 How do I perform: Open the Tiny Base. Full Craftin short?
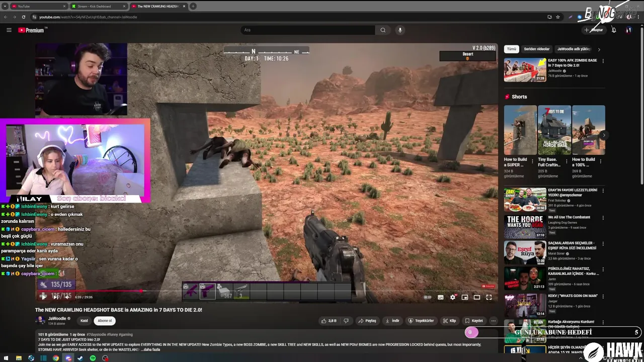pyautogui.click(x=554, y=130)
